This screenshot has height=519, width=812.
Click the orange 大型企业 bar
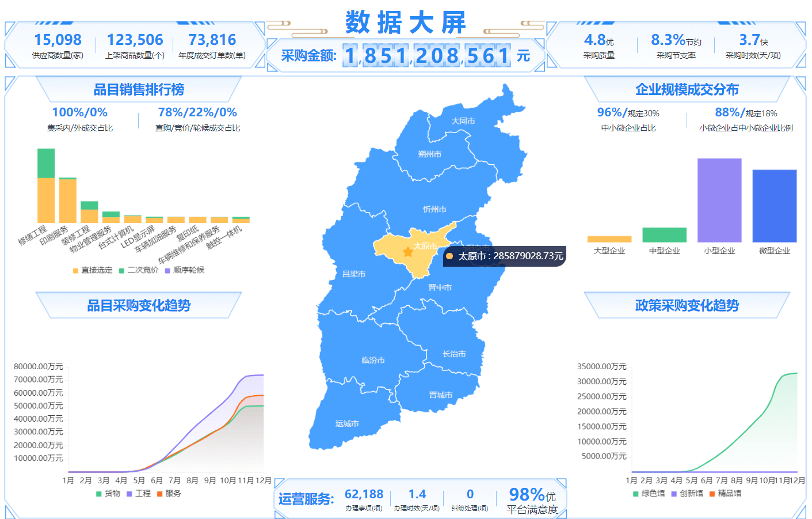point(609,239)
